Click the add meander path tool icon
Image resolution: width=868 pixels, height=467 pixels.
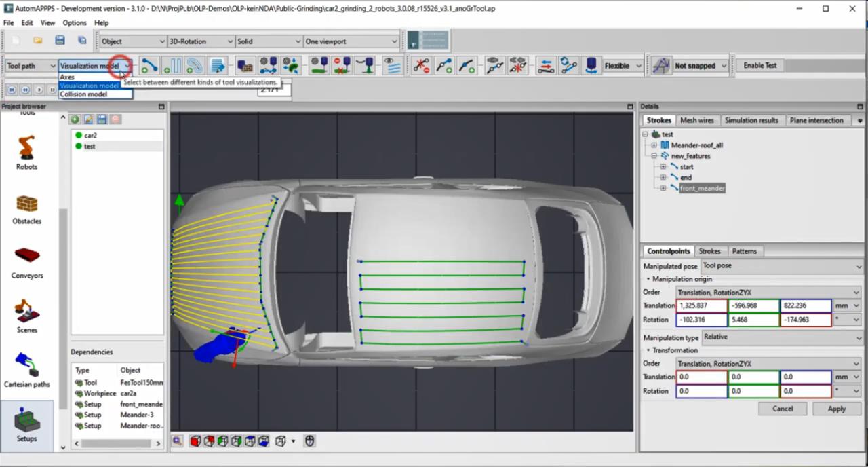coord(172,66)
